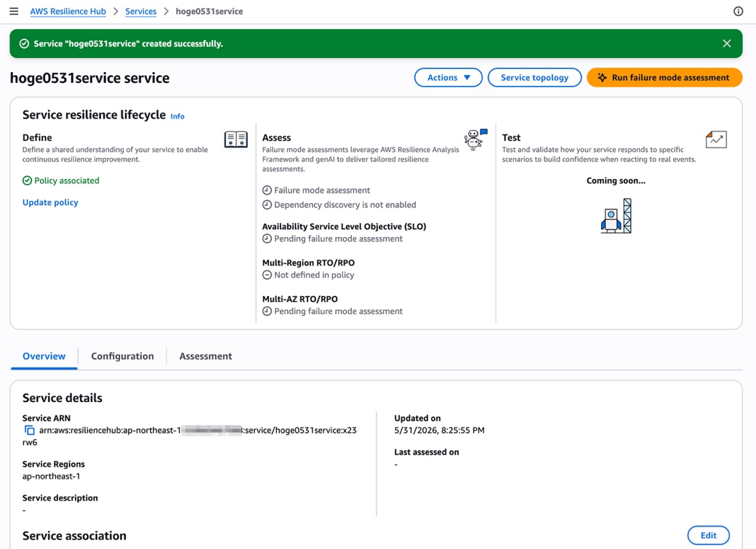Viewport: 756px width, 549px height.
Task: Click the Updated on timestamp 5/31/2026
Action: [439, 430]
